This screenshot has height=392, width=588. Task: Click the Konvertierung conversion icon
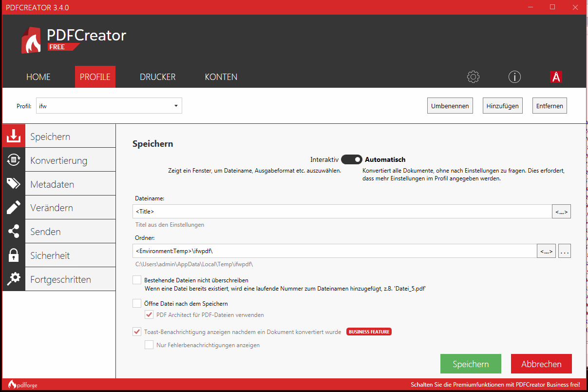click(x=14, y=160)
